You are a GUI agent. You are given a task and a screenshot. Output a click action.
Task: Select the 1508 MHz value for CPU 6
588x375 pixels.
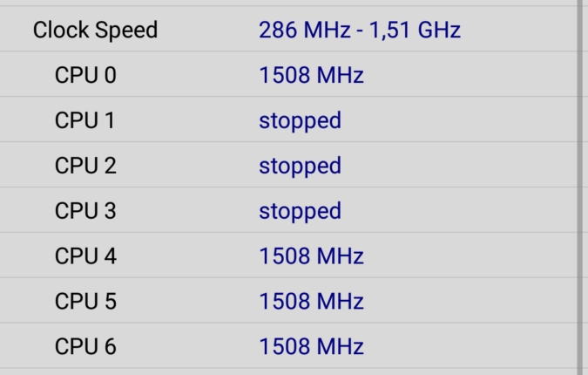click(311, 347)
